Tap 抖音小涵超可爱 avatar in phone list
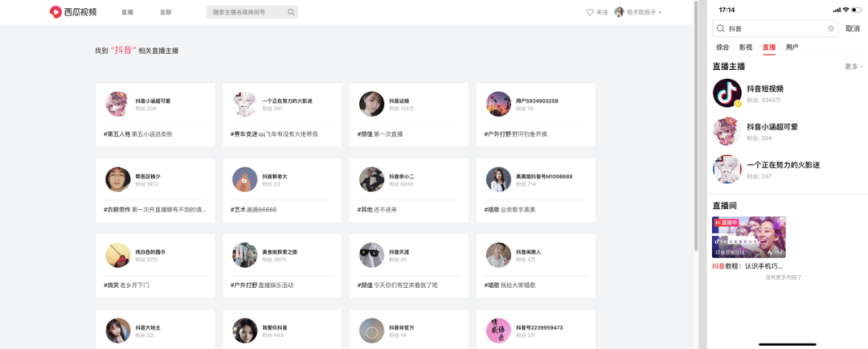Image resolution: width=868 pixels, height=349 pixels. click(x=727, y=131)
